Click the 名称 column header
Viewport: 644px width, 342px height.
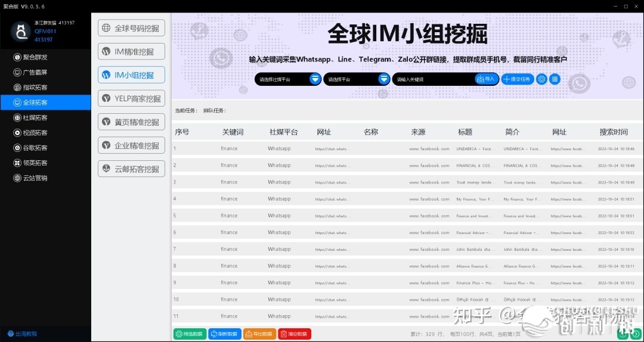[x=371, y=132]
